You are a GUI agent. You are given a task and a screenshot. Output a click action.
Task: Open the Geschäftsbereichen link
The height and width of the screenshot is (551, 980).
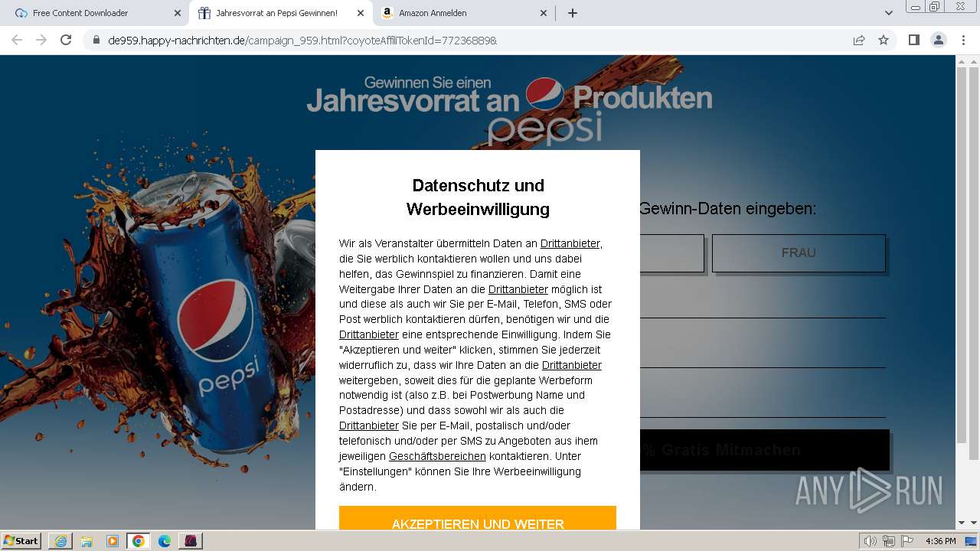(x=437, y=456)
